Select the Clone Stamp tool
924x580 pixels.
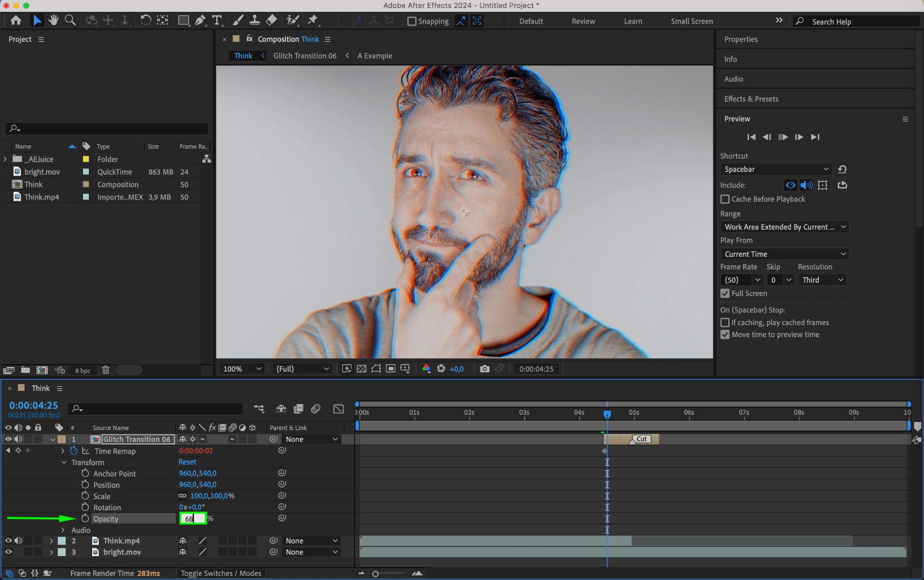point(254,20)
